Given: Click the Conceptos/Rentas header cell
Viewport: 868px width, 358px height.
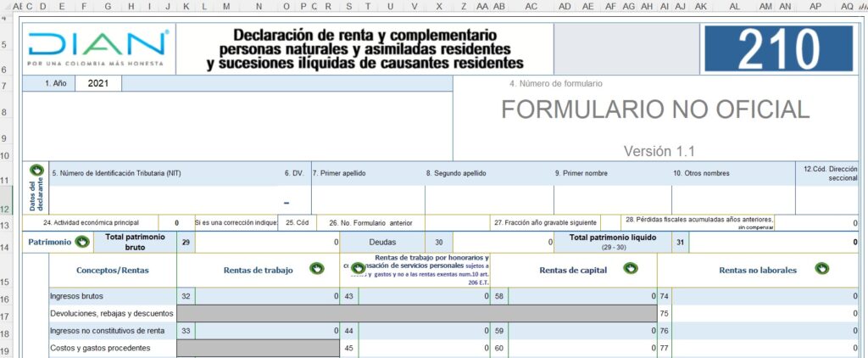Looking at the screenshot, I should [113, 271].
